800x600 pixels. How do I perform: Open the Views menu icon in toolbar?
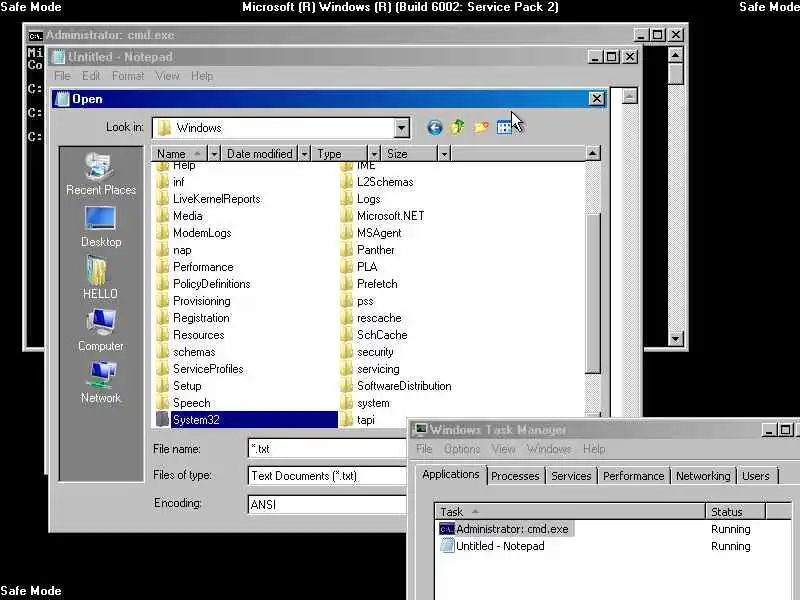coord(504,127)
